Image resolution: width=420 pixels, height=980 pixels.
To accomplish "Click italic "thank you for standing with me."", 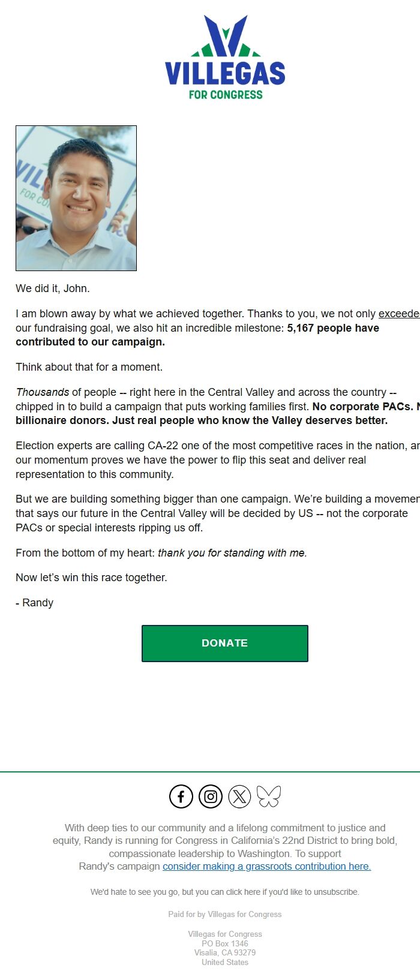I will click(232, 553).
